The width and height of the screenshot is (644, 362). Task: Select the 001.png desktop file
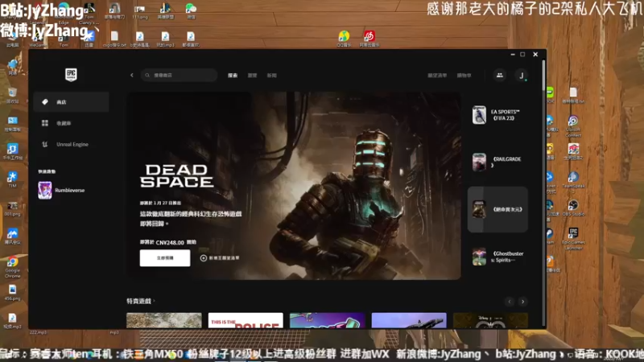pos(12,208)
